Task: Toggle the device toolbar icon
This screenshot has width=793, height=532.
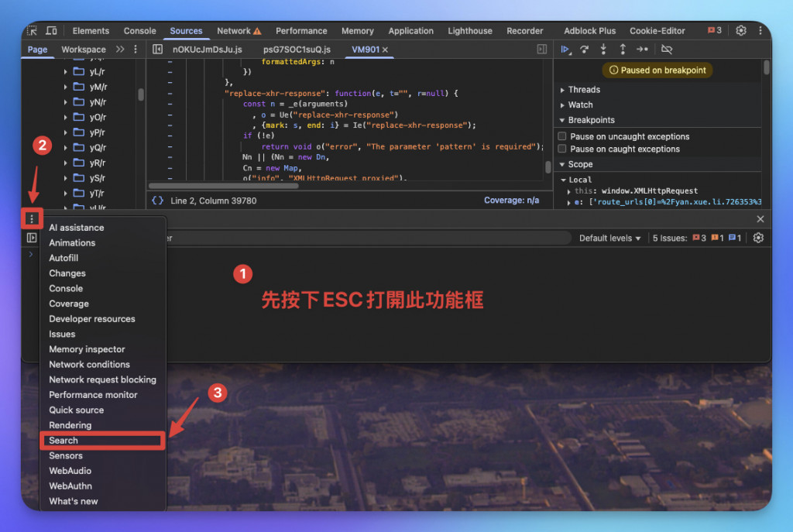Action: point(52,31)
